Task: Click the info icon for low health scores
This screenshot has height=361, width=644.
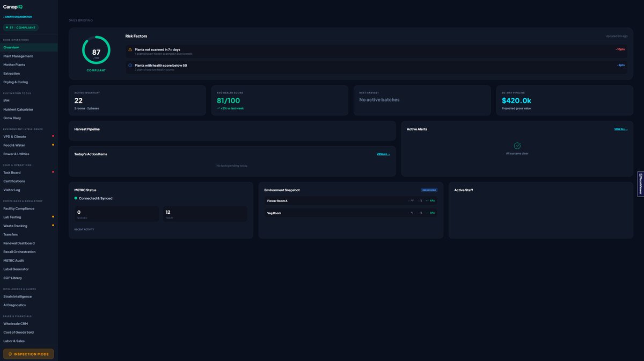Action: 130,65
